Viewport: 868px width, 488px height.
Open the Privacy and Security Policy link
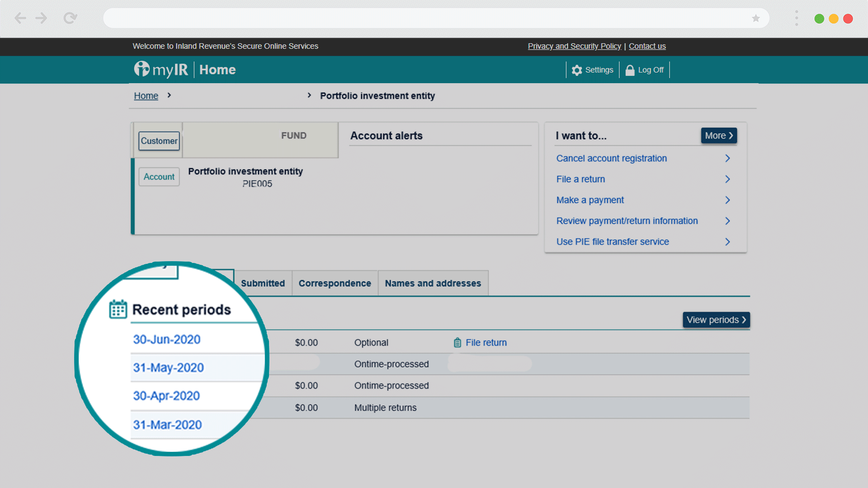tap(574, 46)
